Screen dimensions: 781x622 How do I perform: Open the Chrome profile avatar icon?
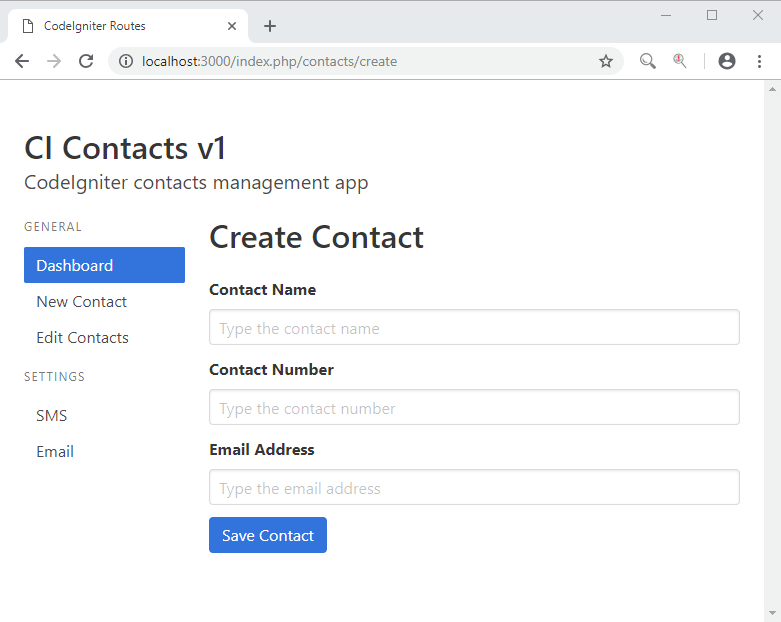point(727,61)
